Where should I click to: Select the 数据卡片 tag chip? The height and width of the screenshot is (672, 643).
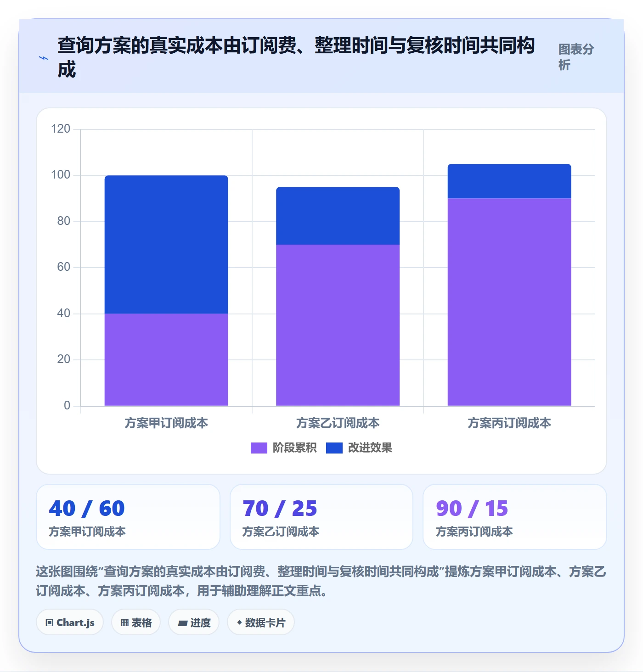point(261,622)
